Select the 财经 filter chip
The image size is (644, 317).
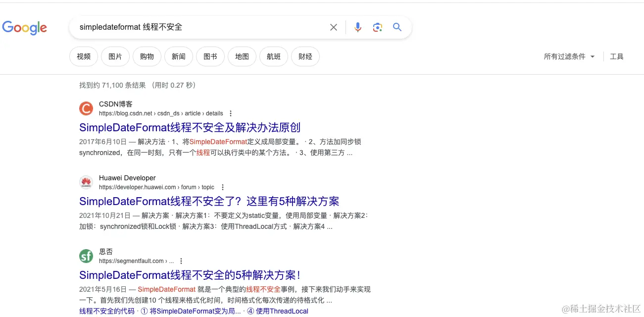[x=305, y=56]
